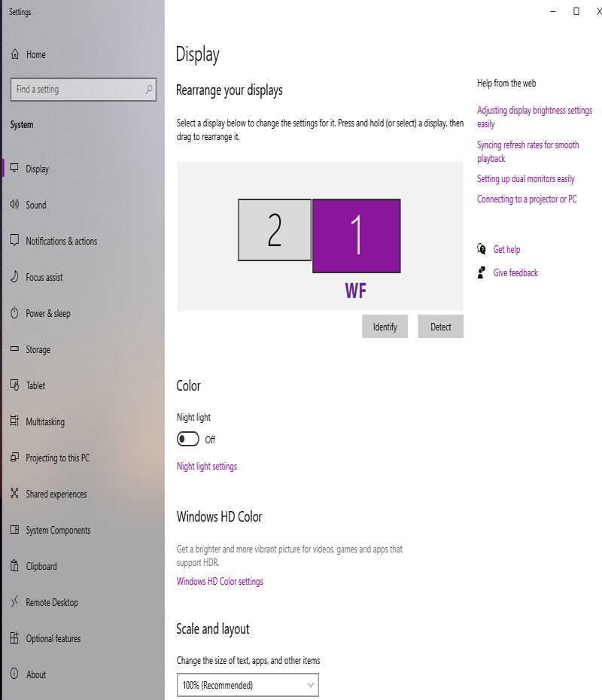Click the Optional features icon
Screen dimensions: 602x700
tap(15, 638)
